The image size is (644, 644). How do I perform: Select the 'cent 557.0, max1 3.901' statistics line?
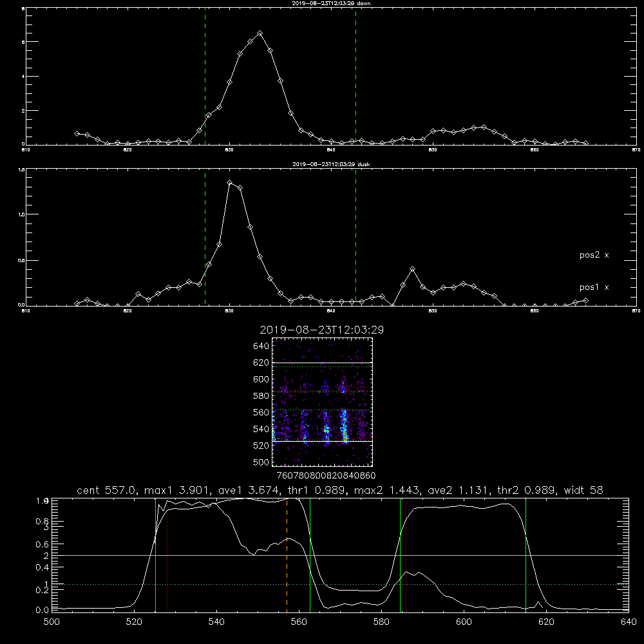(x=339, y=490)
